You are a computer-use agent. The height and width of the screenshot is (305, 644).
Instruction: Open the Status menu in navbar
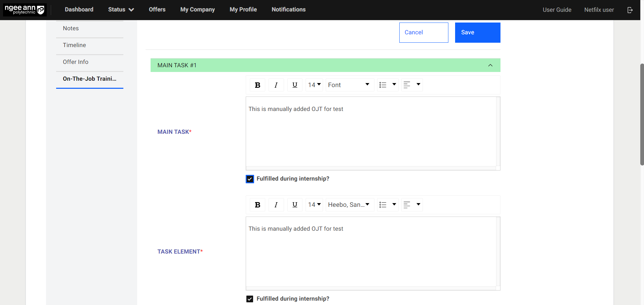coord(121,10)
